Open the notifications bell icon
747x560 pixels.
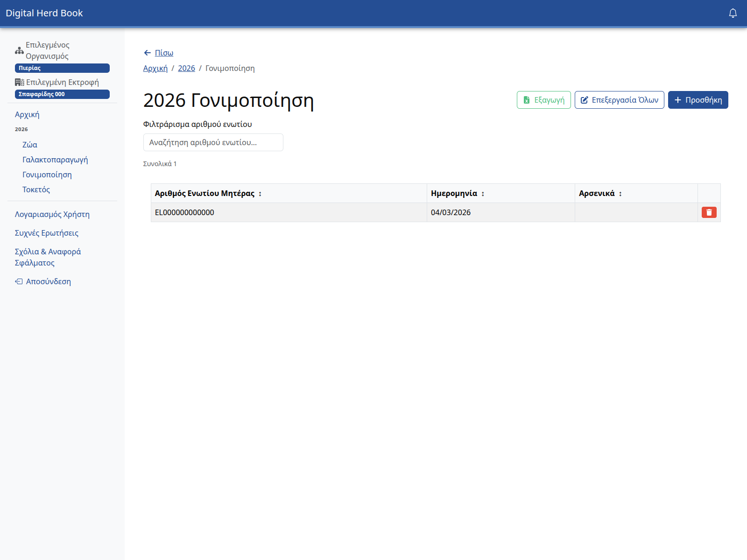733,13
